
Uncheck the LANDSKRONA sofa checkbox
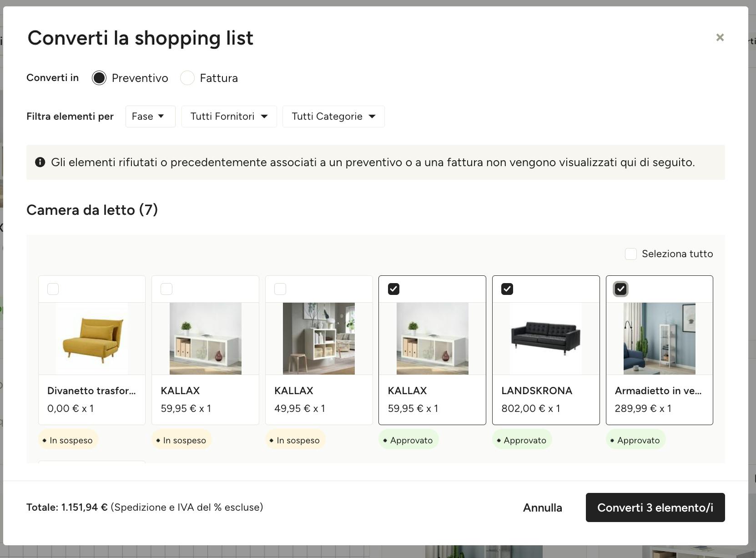(507, 289)
